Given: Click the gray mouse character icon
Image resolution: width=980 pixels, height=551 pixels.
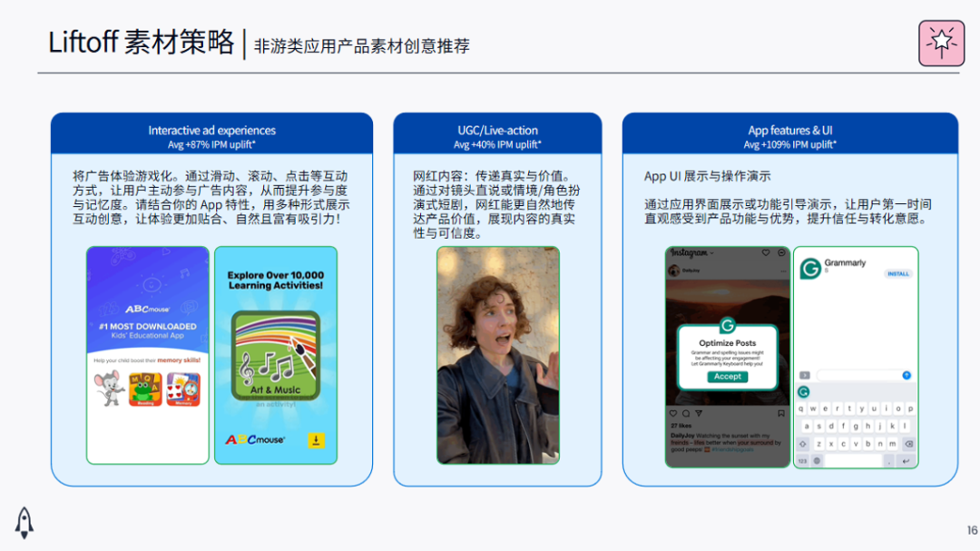Looking at the screenshot, I should pos(110,389).
